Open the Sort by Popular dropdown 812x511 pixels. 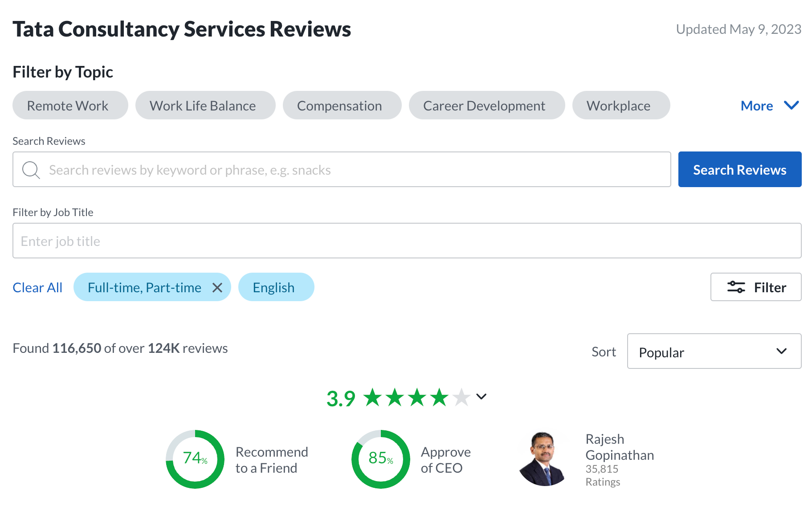pyautogui.click(x=714, y=352)
